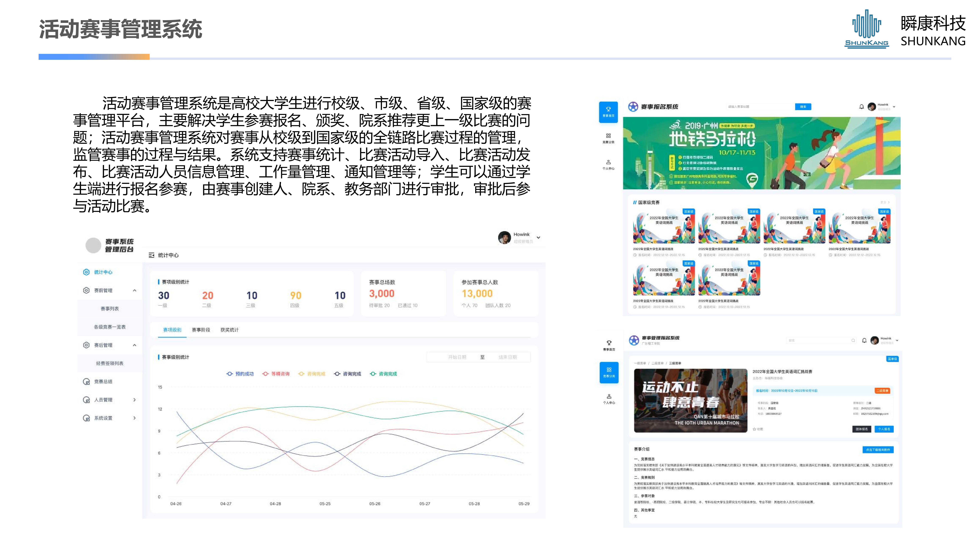Image resolution: width=980 pixels, height=551 pixels.
Task: Toggle the blue 预的成功 chart legend
Action: [x=240, y=374]
